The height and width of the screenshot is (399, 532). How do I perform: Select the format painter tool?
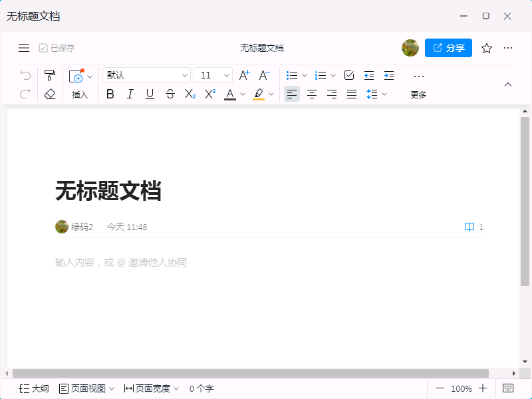coord(49,75)
